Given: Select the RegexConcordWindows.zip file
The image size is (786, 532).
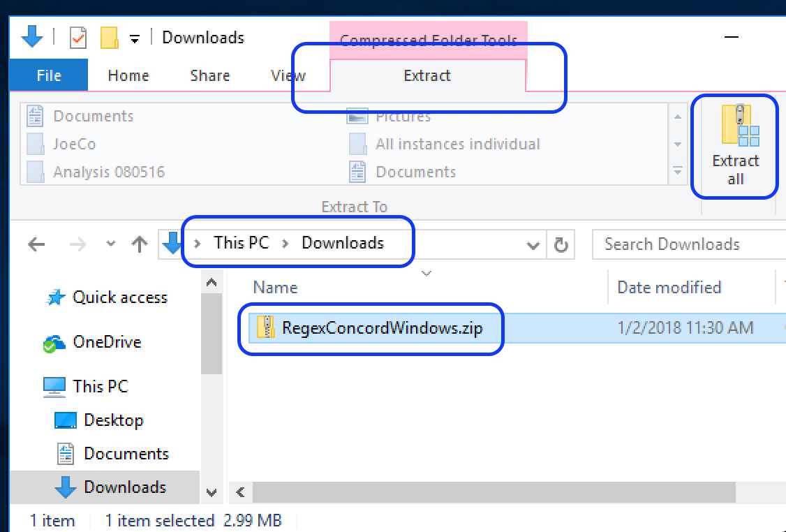Looking at the screenshot, I should (381, 328).
